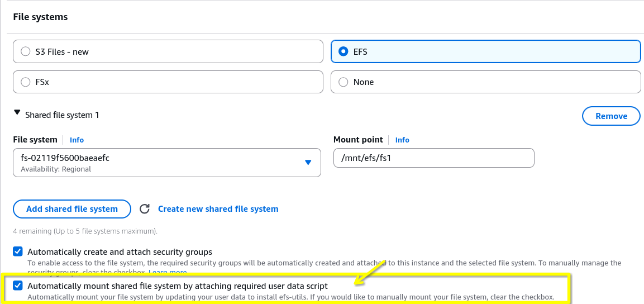Open Info link next to Mount point

tap(402, 140)
